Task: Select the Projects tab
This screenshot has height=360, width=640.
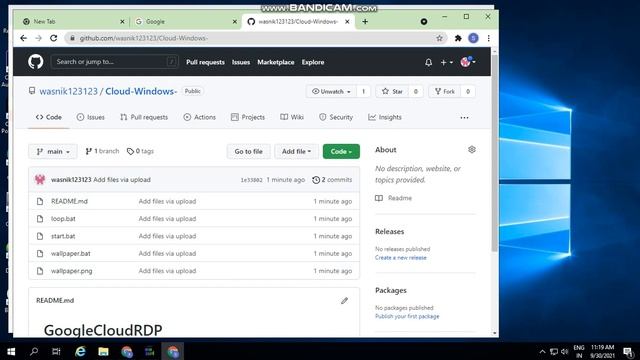Action: click(x=248, y=117)
